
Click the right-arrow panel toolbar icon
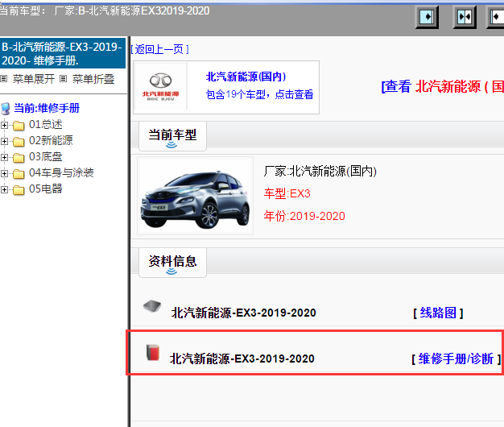tap(428, 17)
